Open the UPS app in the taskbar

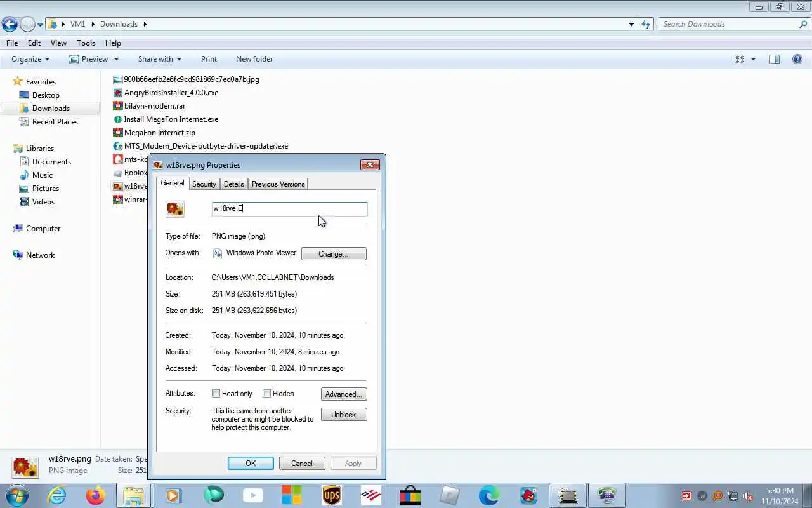pyautogui.click(x=332, y=495)
